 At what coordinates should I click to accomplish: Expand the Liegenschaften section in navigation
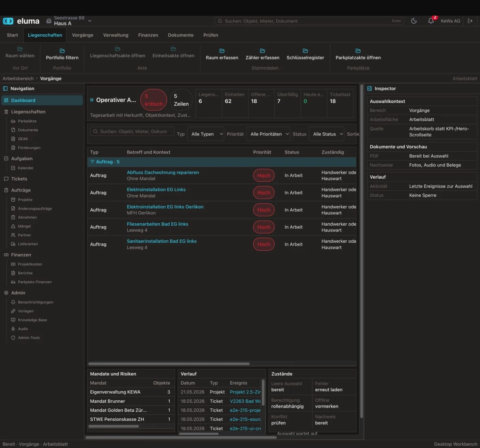click(x=28, y=112)
